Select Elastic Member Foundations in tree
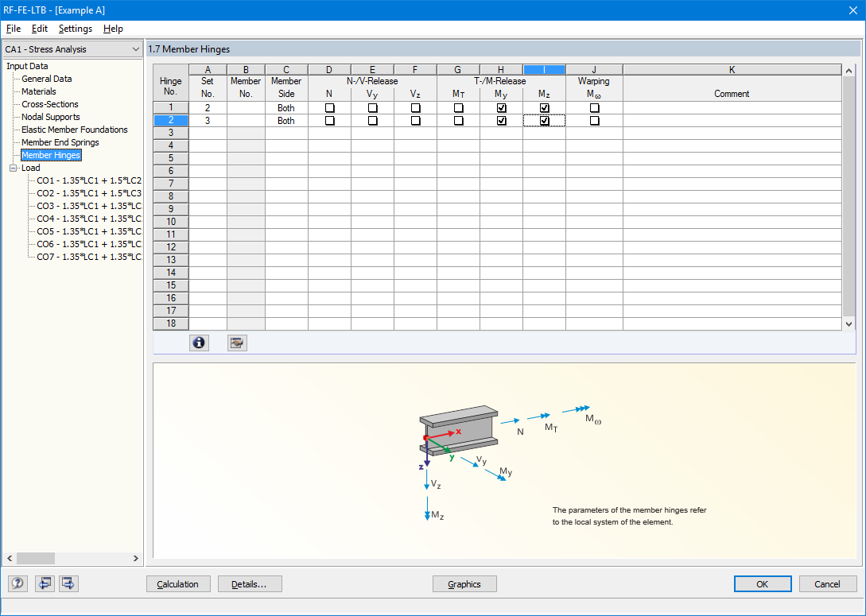866x616 pixels. pos(75,130)
